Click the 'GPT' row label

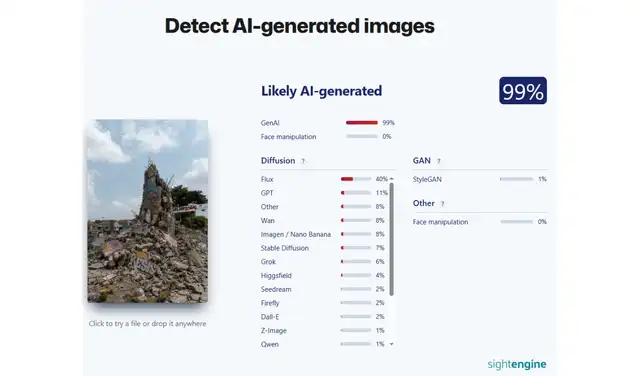267,193
